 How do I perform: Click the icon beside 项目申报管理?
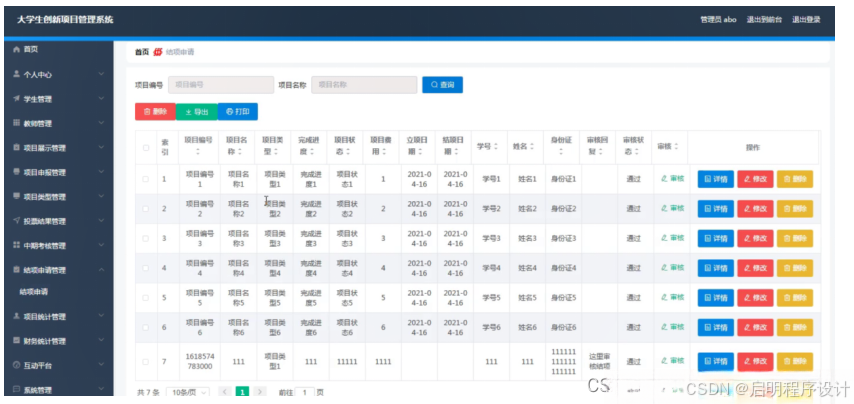pyautogui.click(x=16, y=172)
